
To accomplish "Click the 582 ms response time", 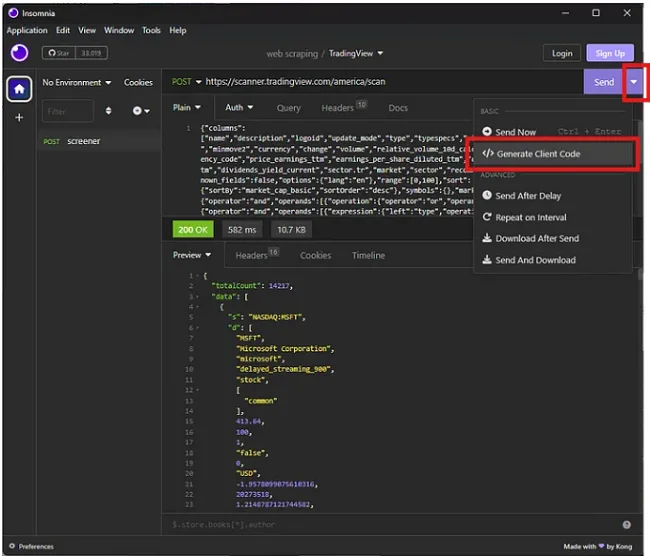I will [x=242, y=229].
